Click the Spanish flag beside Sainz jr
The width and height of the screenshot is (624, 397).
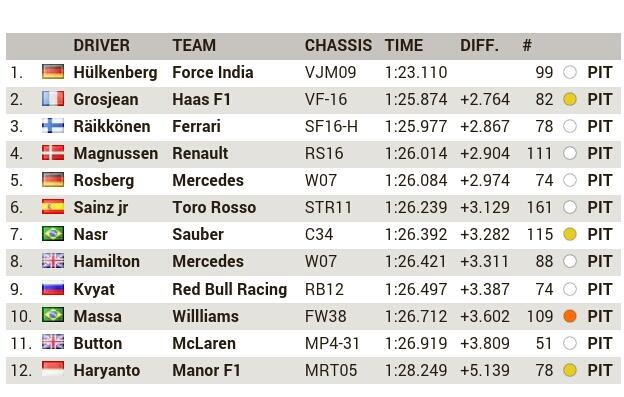coord(53,207)
